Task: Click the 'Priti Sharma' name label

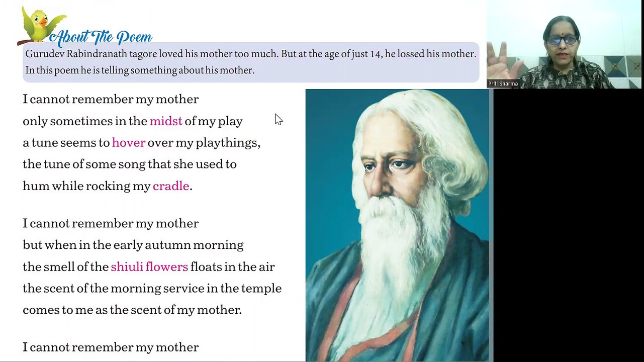Action: coord(503,84)
